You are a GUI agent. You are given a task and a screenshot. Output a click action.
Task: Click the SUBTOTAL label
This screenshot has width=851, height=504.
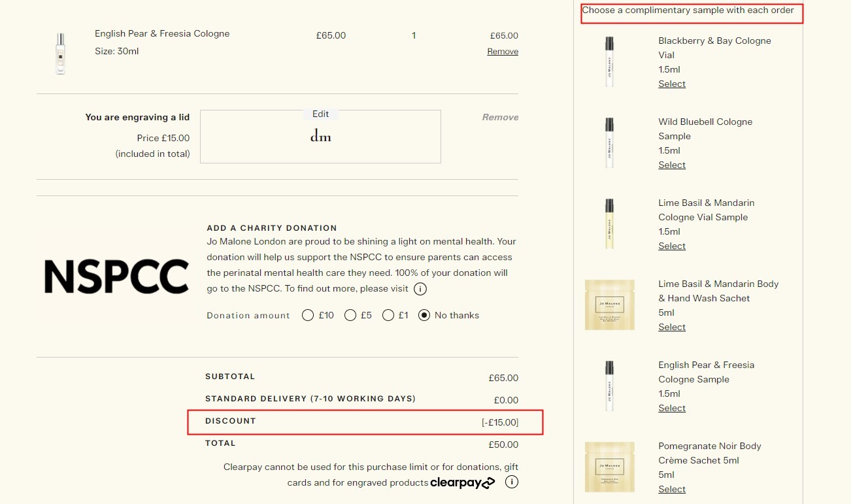click(230, 377)
